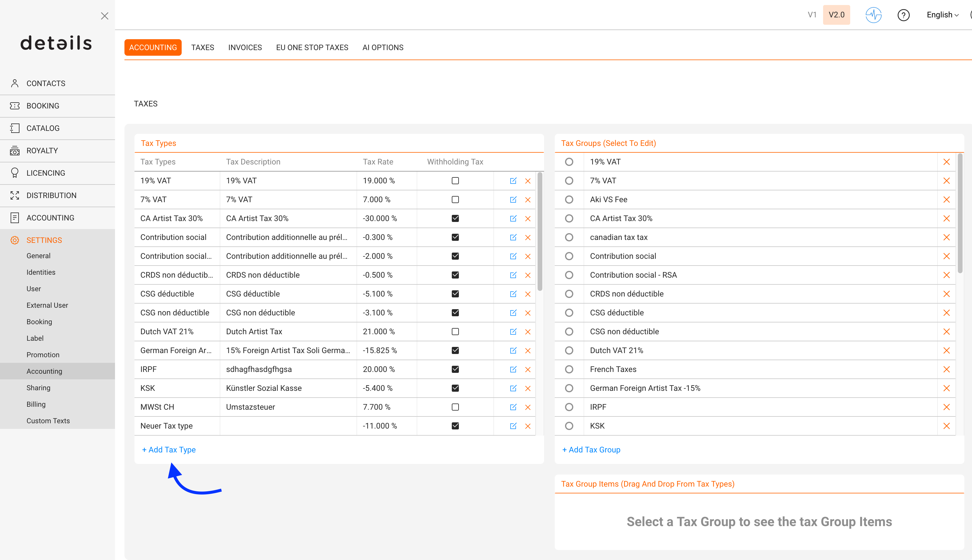Image resolution: width=972 pixels, height=560 pixels.
Task: Switch to the EU One Stop Taxes tab
Action: [x=312, y=47]
